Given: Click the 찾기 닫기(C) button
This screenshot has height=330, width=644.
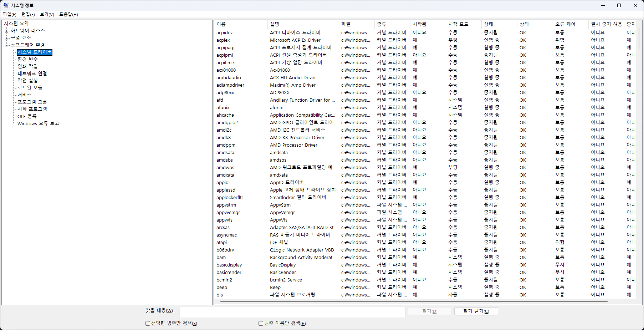Looking at the screenshot, I should click(x=476, y=311).
